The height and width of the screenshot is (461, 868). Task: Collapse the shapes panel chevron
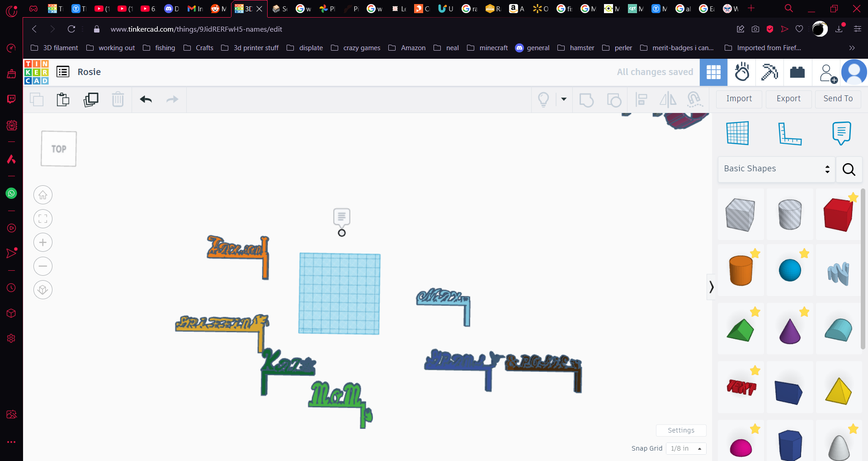(711, 287)
